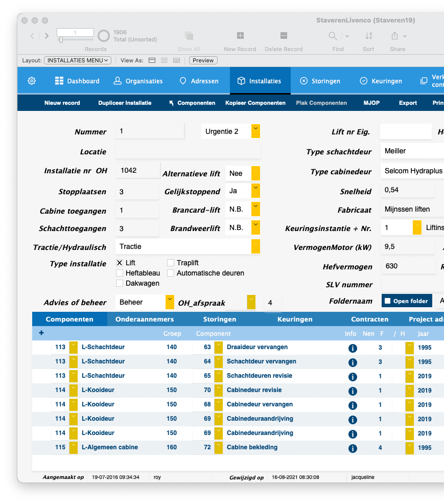Viewport: 444px width, 504px height.
Task: Click the Delete Record minus icon
Action: [x=284, y=35]
